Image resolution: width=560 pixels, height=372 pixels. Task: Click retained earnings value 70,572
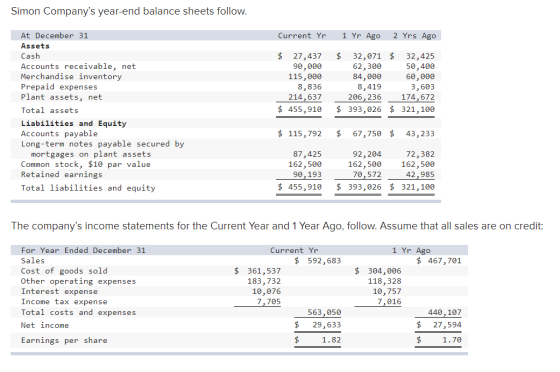367,175
